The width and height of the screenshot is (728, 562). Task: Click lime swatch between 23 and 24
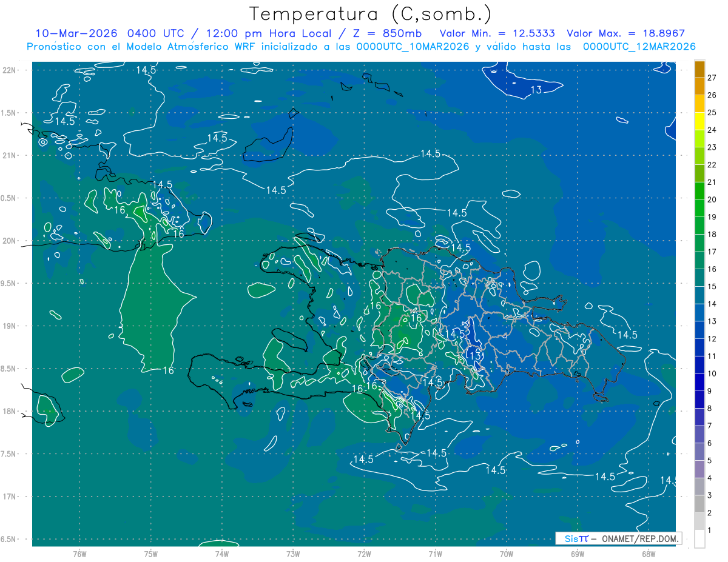pyautogui.click(x=699, y=138)
